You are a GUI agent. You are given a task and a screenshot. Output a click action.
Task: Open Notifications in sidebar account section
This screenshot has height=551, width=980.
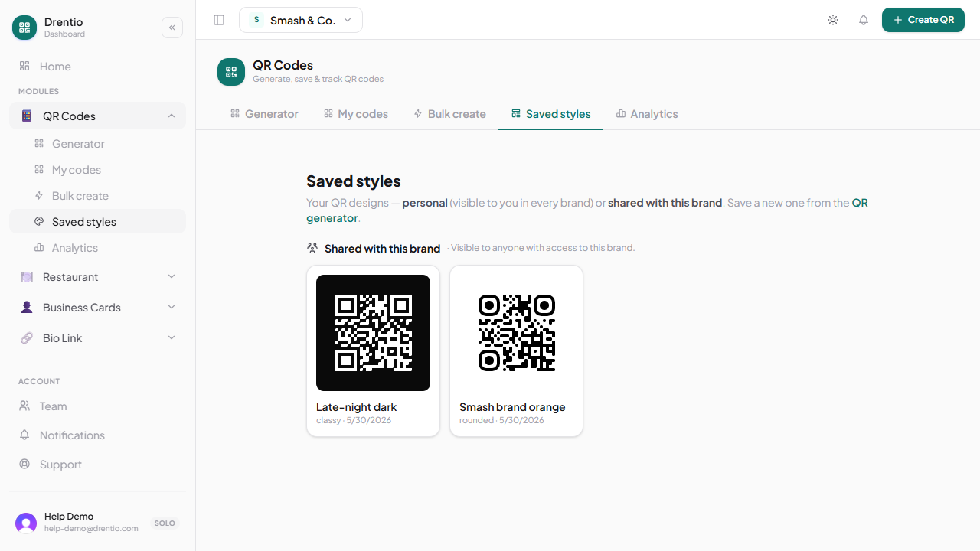coord(98,435)
